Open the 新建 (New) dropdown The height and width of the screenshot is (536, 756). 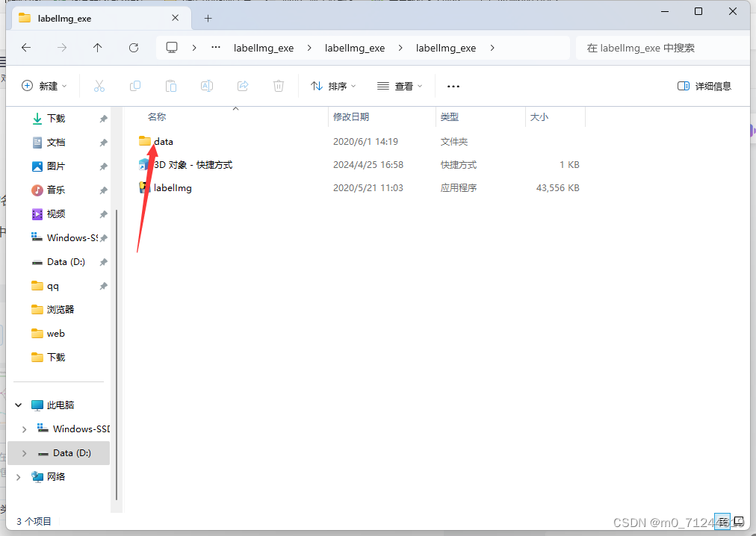point(44,87)
